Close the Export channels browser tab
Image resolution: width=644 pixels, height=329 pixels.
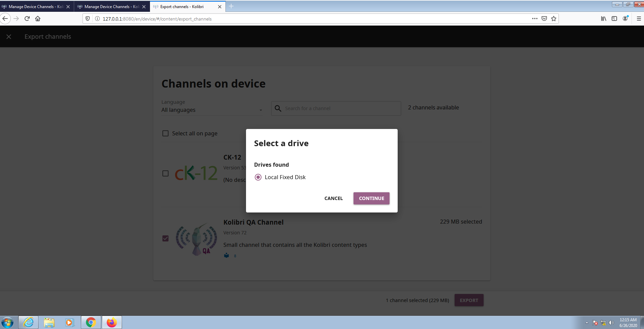pos(220,7)
